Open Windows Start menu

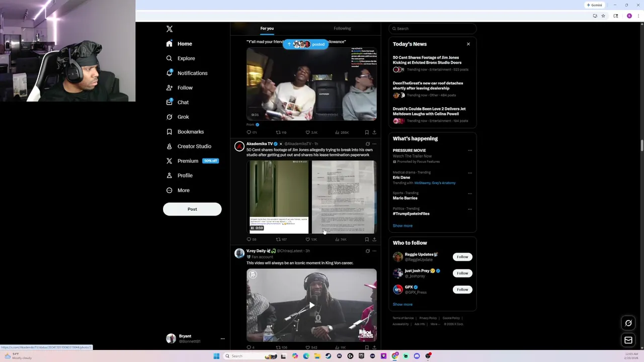(x=216, y=356)
